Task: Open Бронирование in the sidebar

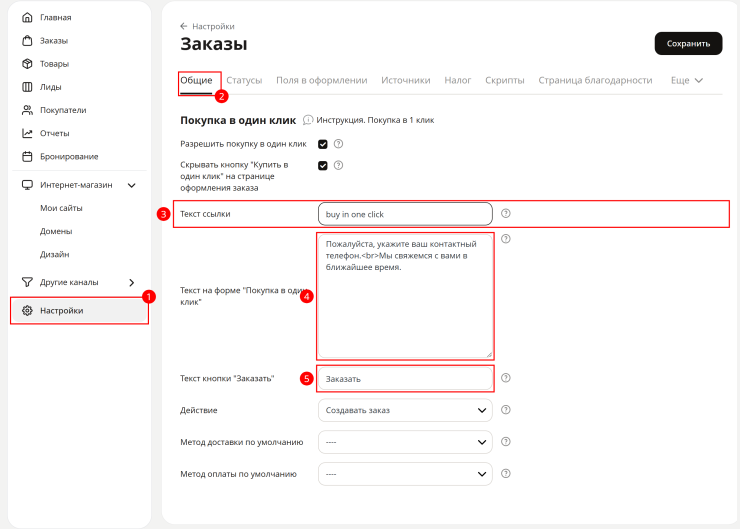Action: [x=69, y=156]
